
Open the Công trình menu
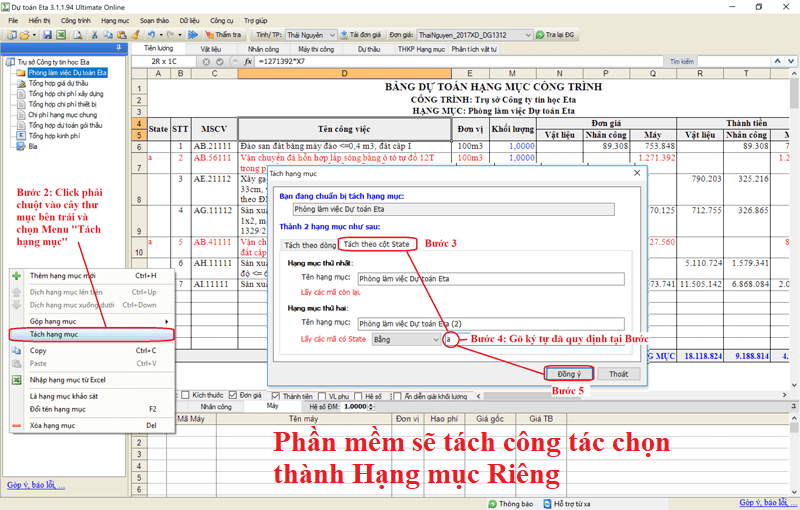coord(76,20)
